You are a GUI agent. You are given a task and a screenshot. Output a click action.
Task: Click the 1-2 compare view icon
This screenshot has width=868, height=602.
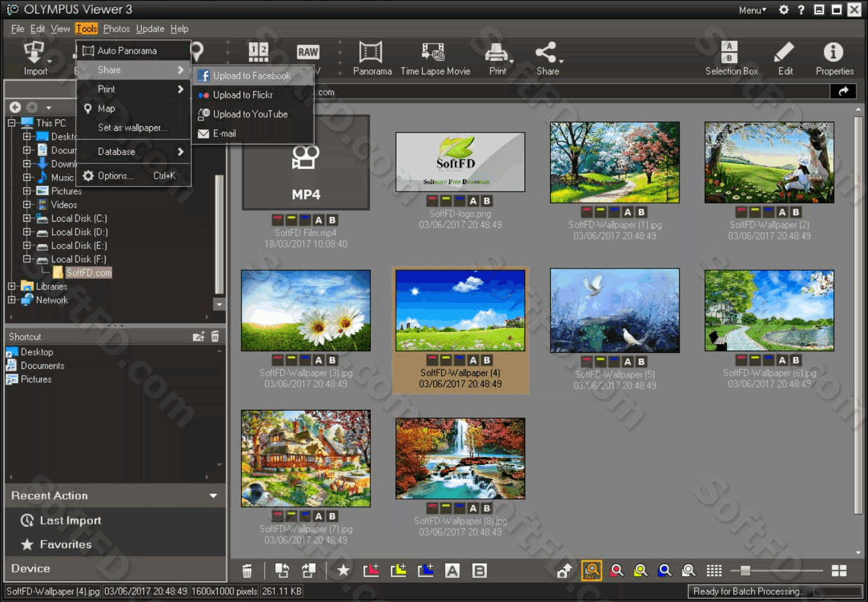click(259, 52)
